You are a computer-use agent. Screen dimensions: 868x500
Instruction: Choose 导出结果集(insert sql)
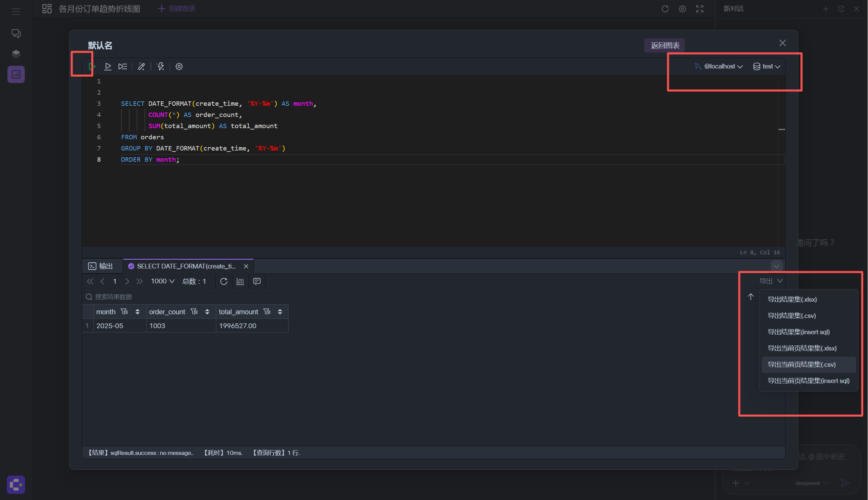click(x=809, y=332)
